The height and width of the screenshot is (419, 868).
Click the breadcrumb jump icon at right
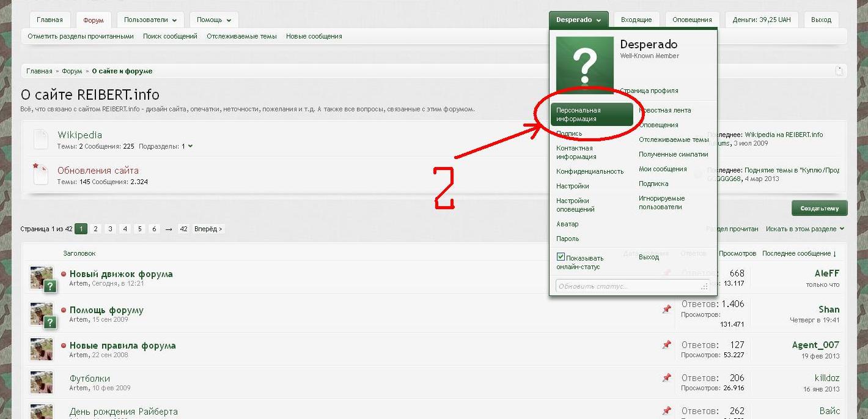839,71
